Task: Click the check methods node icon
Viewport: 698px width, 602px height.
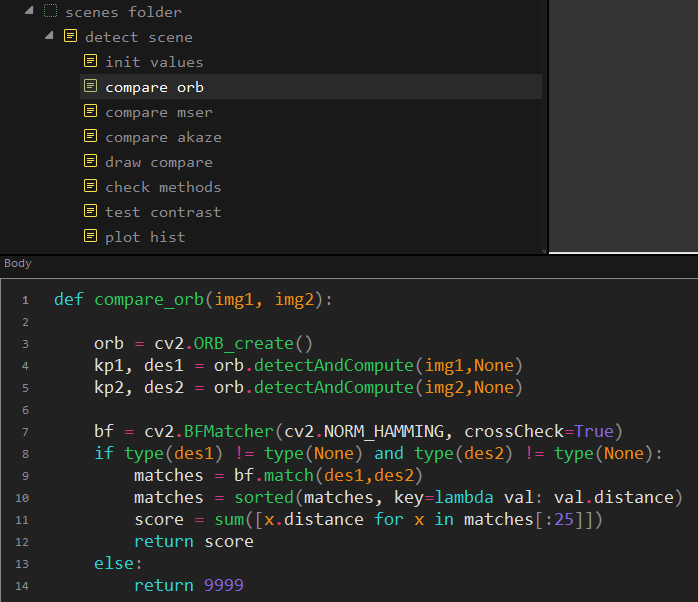Action: [90, 186]
